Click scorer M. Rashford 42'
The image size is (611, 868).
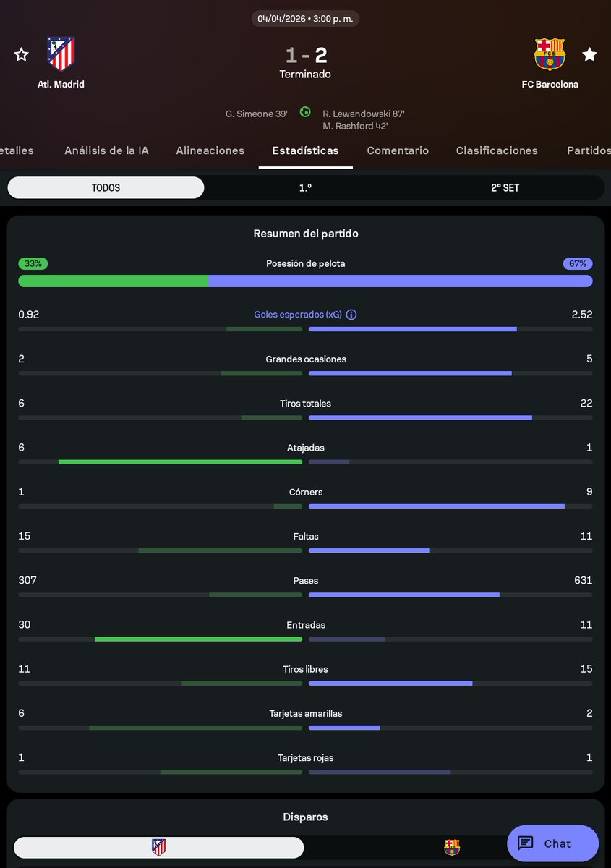(x=355, y=126)
